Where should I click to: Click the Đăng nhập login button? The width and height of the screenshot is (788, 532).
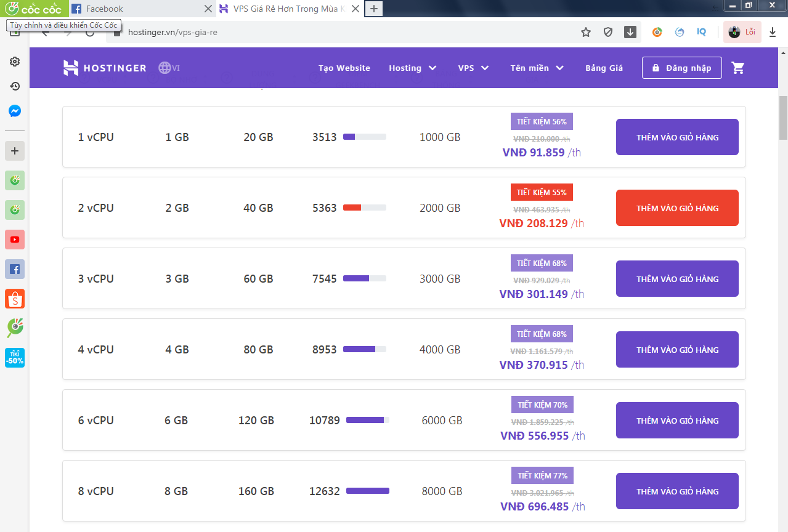point(681,68)
